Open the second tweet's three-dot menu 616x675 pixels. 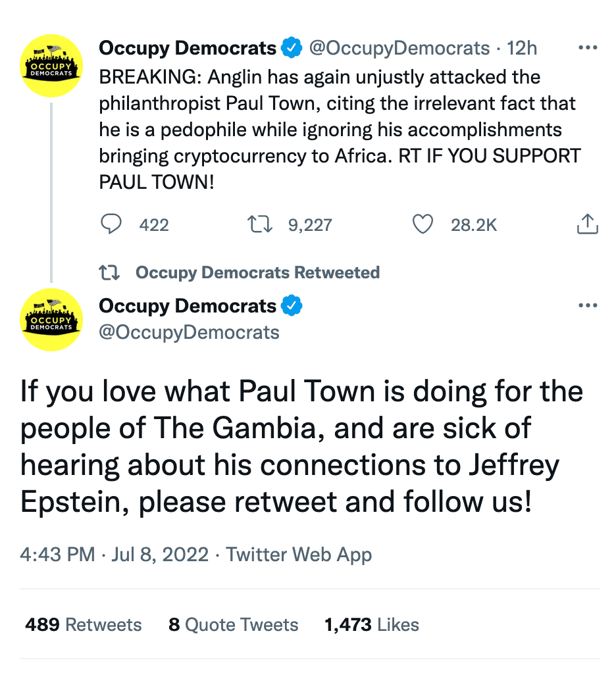[587, 306]
